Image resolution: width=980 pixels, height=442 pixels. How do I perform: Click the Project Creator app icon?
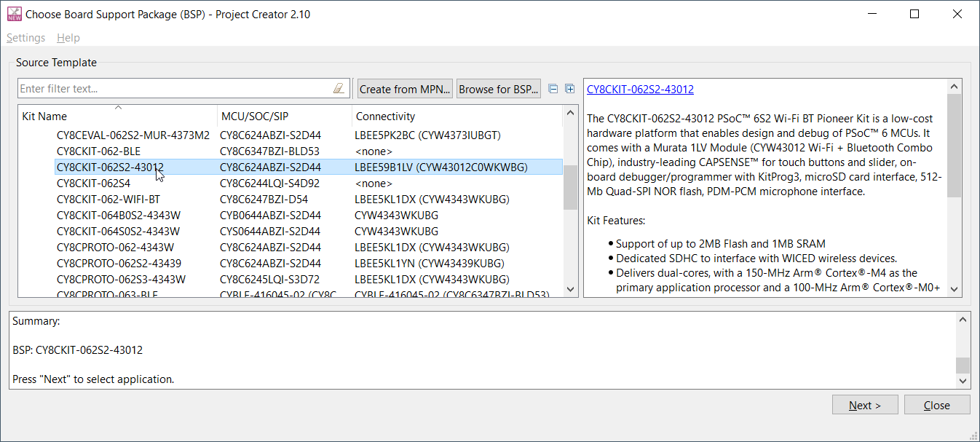click(x=14, y=14)
